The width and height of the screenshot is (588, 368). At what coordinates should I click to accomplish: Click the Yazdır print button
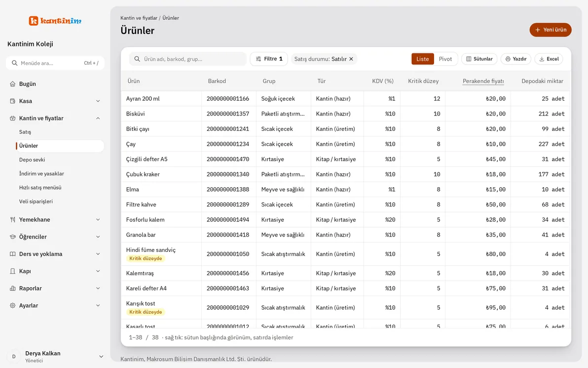515,59
